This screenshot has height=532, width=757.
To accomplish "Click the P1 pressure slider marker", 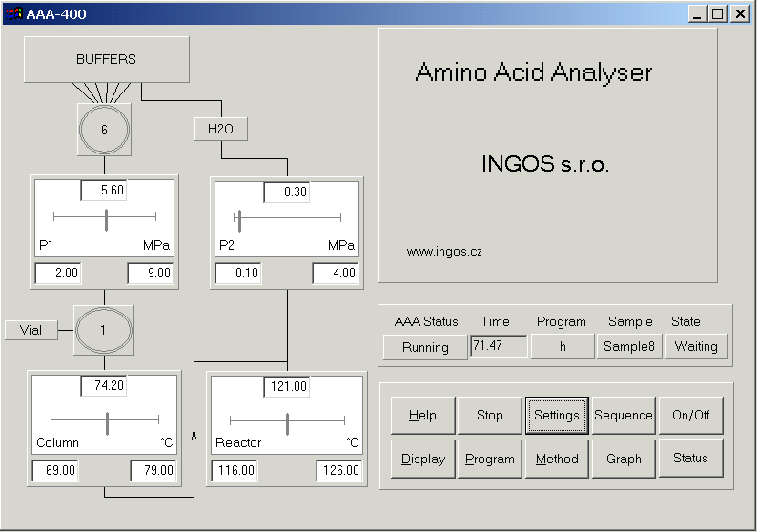I will pos(106,219).
